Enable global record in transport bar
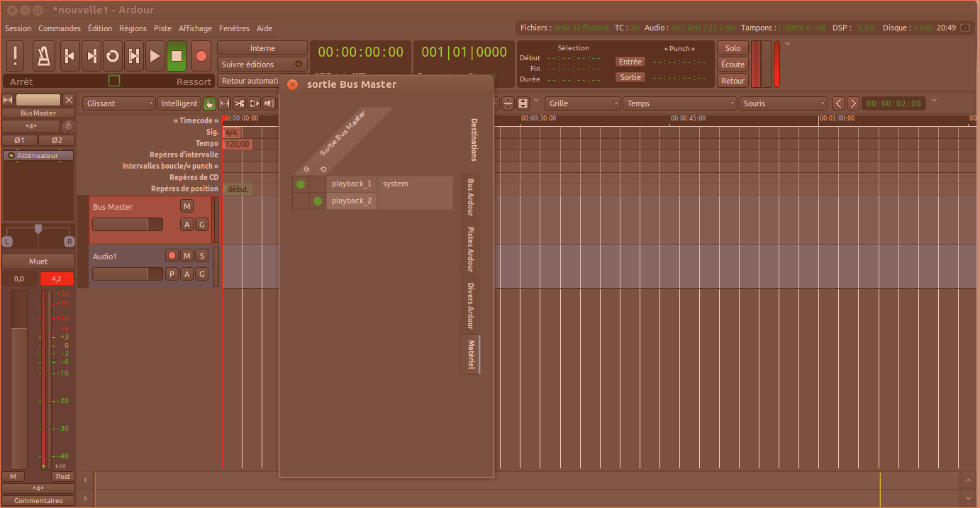 click(x=201, y=56)
